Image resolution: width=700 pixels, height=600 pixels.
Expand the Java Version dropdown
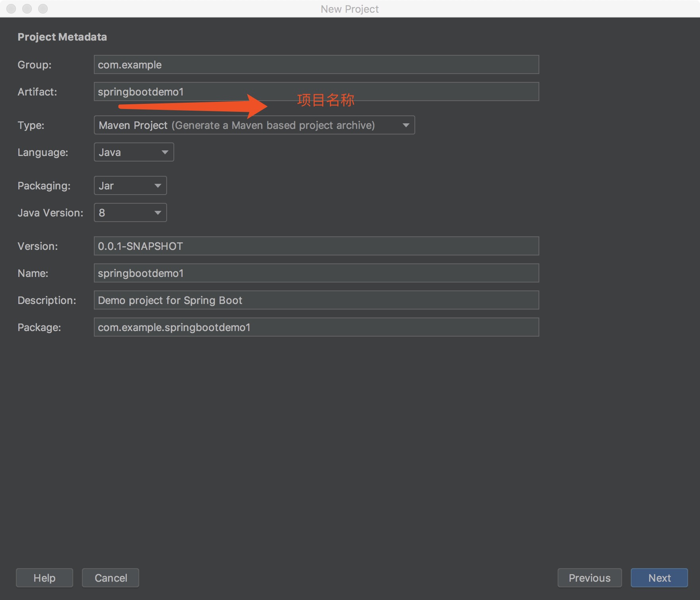point(130,212)
